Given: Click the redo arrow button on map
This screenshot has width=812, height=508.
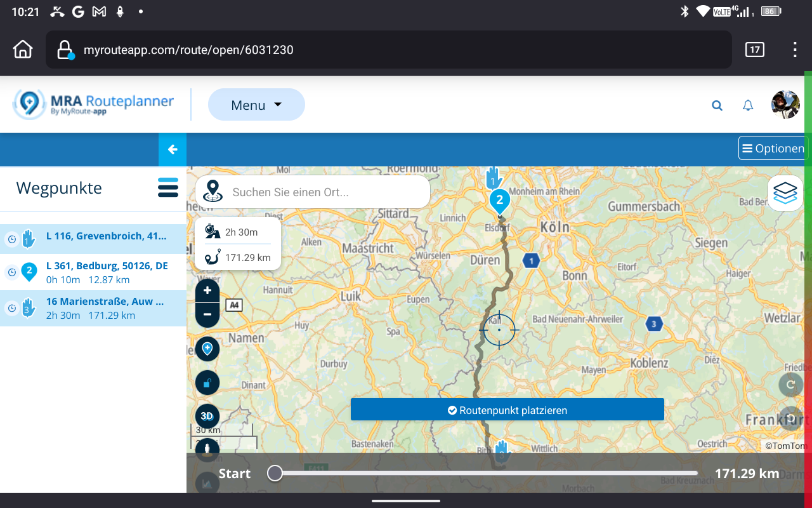Looking at the screenshot, I should coord(790,384).
